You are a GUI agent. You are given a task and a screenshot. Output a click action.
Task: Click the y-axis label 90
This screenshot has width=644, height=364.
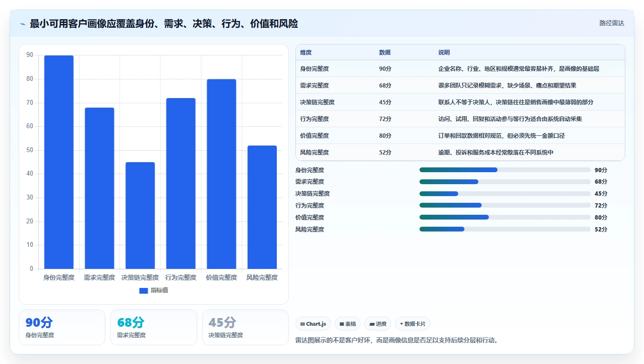click(x=30, y=55)
